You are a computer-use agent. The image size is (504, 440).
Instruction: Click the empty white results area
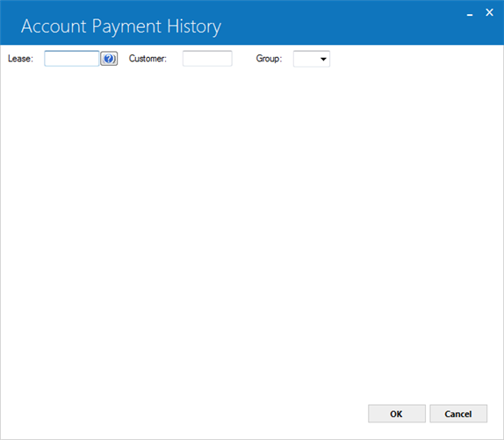(252, 231)
